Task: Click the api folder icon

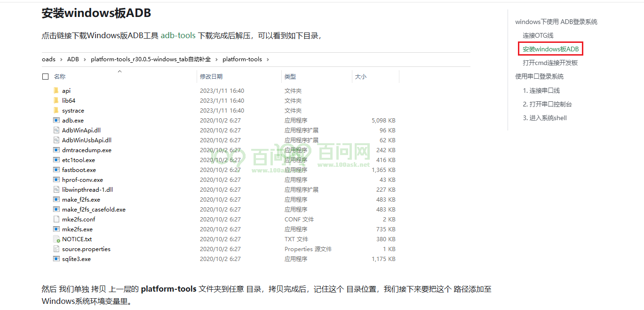Action: pyautogui.click(x=56, y=90)
